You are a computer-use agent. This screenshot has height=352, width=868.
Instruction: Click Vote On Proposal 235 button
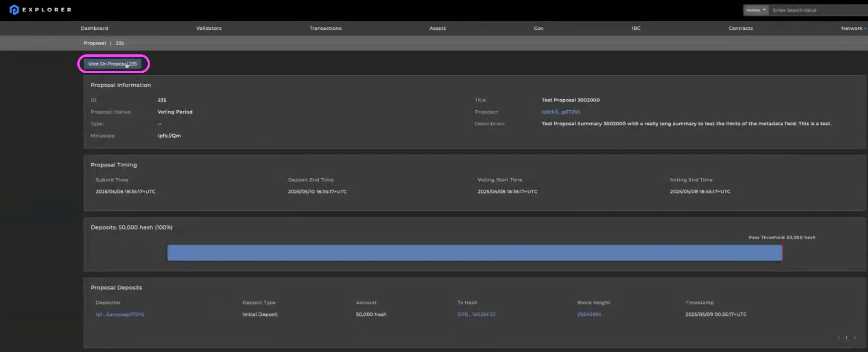click(113, 64)
